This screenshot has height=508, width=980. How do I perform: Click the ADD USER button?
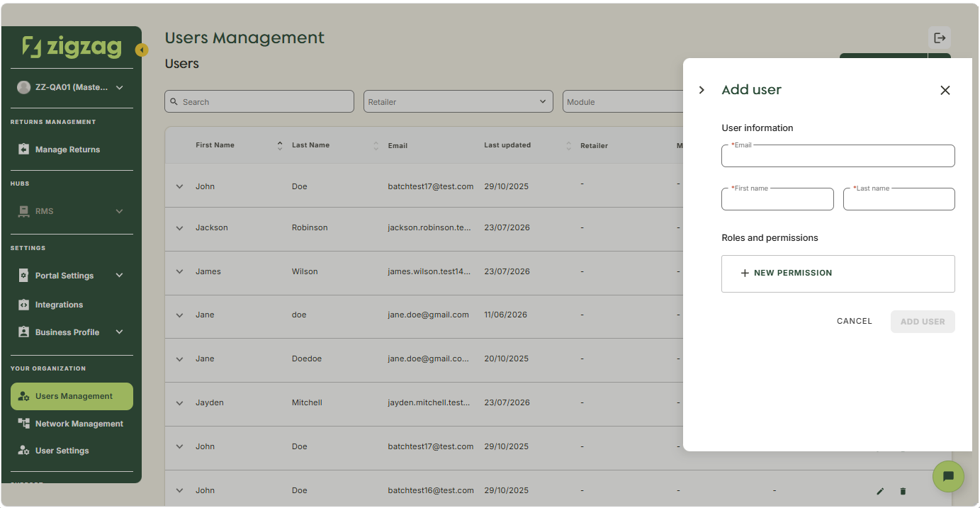pos(923,322)
